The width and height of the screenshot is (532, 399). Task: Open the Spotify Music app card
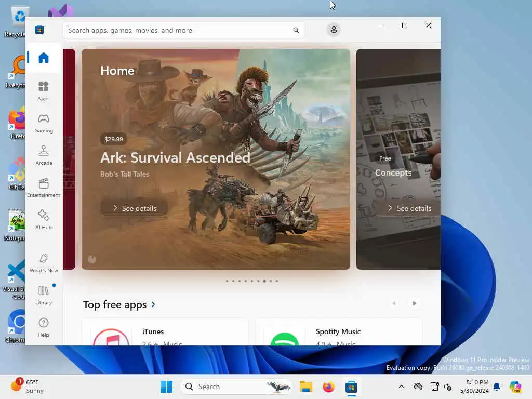pyautogui.click(x=338, y=332)
